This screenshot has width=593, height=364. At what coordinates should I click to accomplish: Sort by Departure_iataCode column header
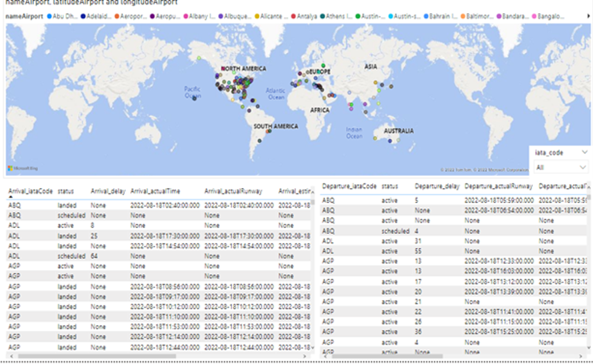click(349, 187)
